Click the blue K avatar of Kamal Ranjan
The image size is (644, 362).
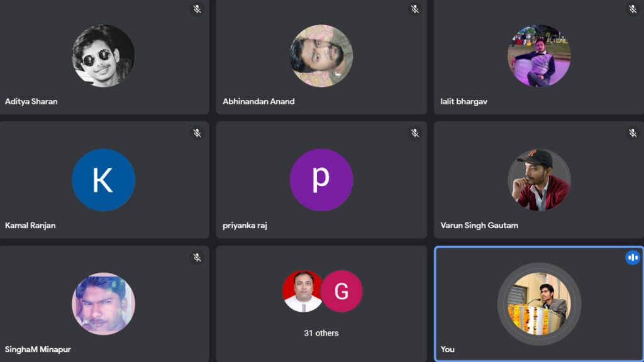[x=103, y=180]
